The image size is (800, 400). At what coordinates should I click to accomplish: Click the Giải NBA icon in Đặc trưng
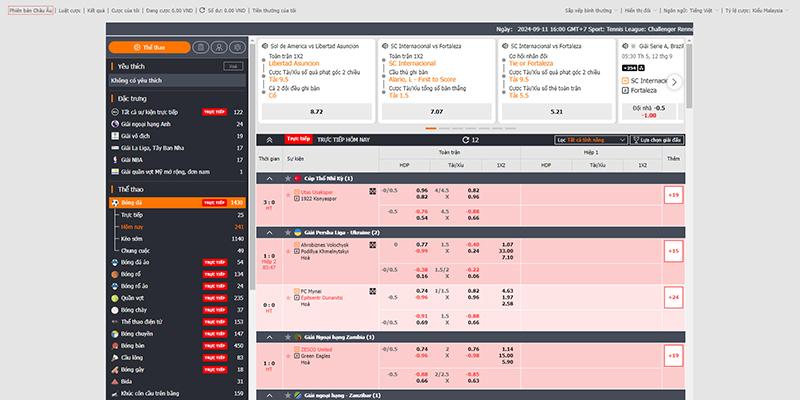pos(115,160)
